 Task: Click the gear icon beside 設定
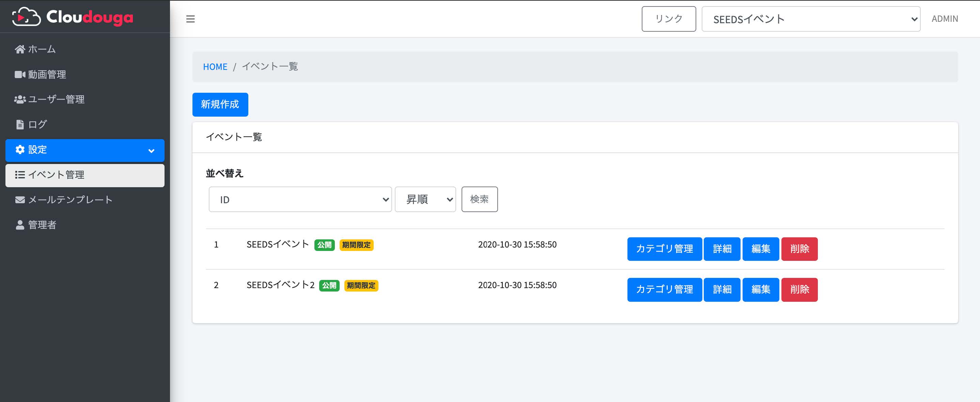pos(20,150)
